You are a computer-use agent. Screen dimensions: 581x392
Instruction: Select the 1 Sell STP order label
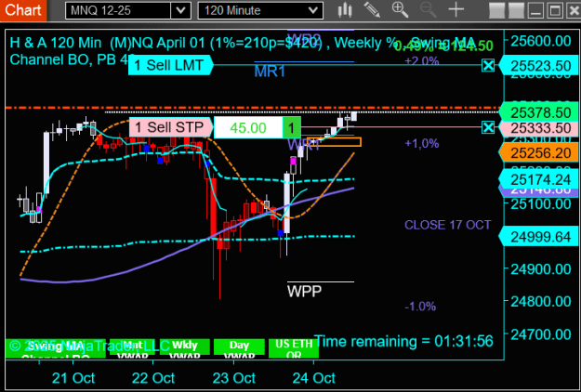pyautogui.click(x=171, y=127)
